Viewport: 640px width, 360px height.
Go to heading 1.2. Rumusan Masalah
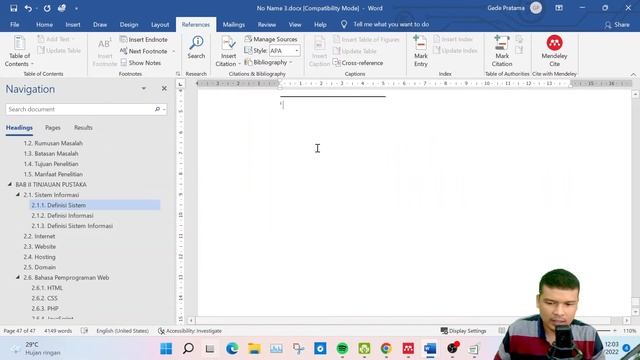(x=53, y=143)
